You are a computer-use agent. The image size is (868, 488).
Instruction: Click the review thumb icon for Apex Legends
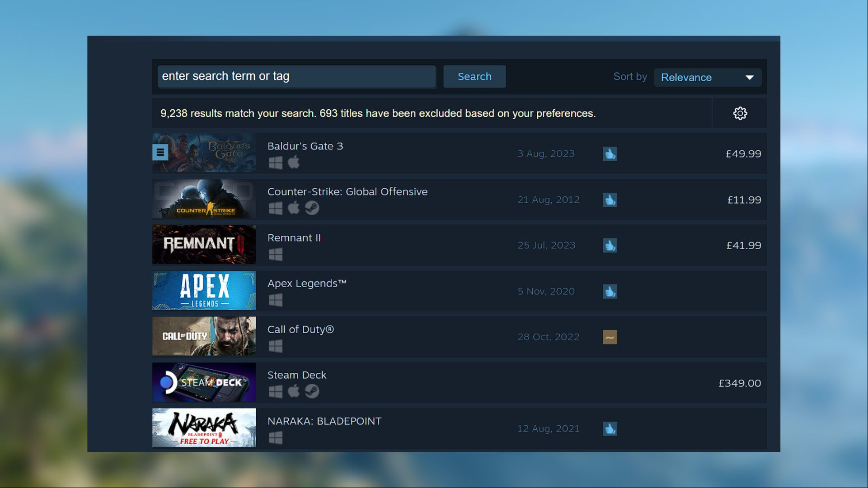pyautogui.click(x=610, y=292)
